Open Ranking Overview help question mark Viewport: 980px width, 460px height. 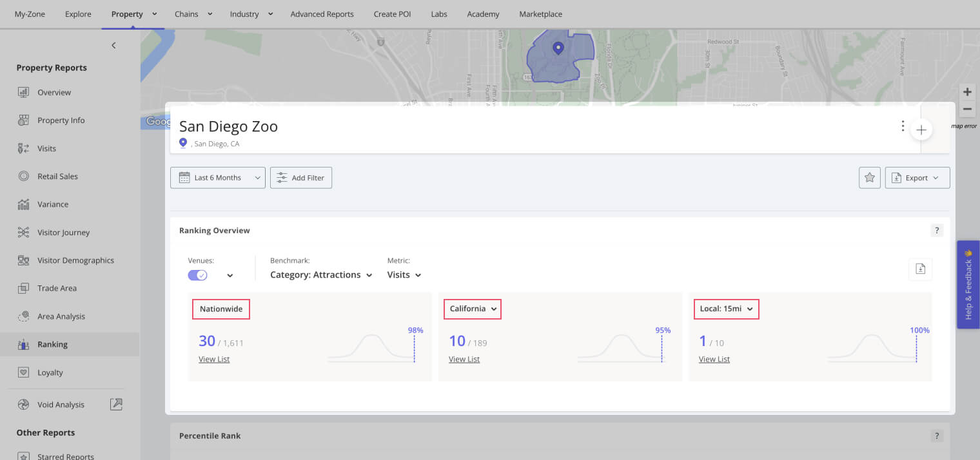[937, 230]
